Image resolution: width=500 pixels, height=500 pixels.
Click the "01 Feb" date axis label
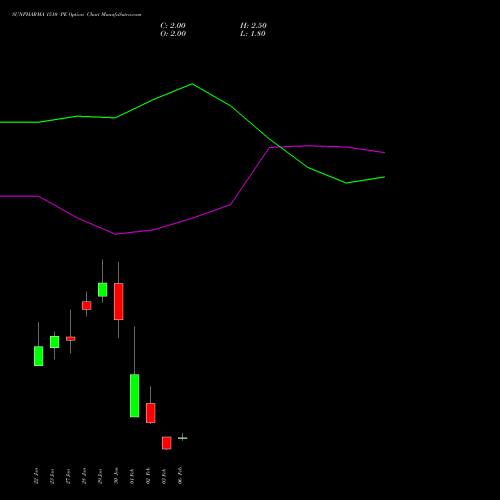pos(132,476)
